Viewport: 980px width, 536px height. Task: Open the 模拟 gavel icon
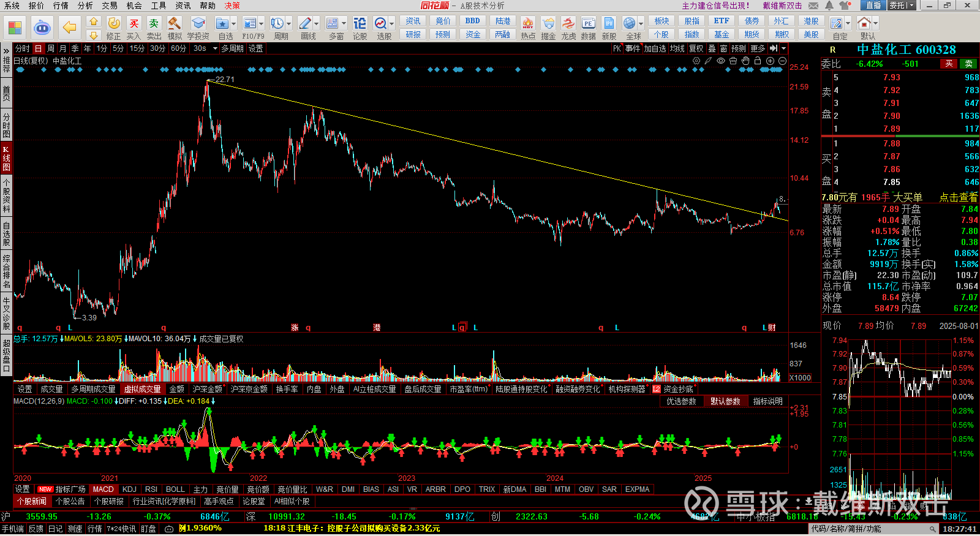point(175,23)
